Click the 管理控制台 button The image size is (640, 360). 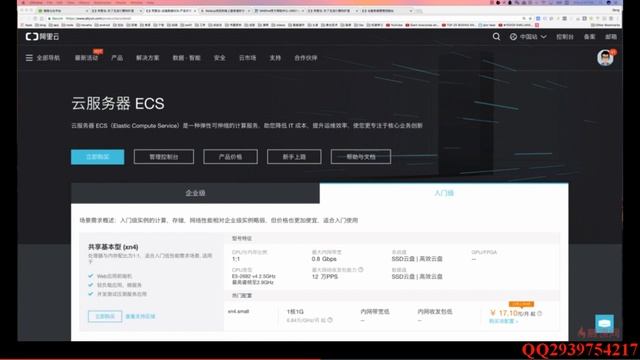tap(164, 157)
